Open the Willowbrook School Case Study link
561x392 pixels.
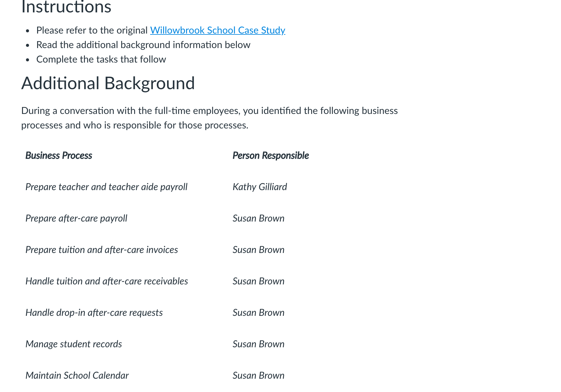tap(218, 30)
